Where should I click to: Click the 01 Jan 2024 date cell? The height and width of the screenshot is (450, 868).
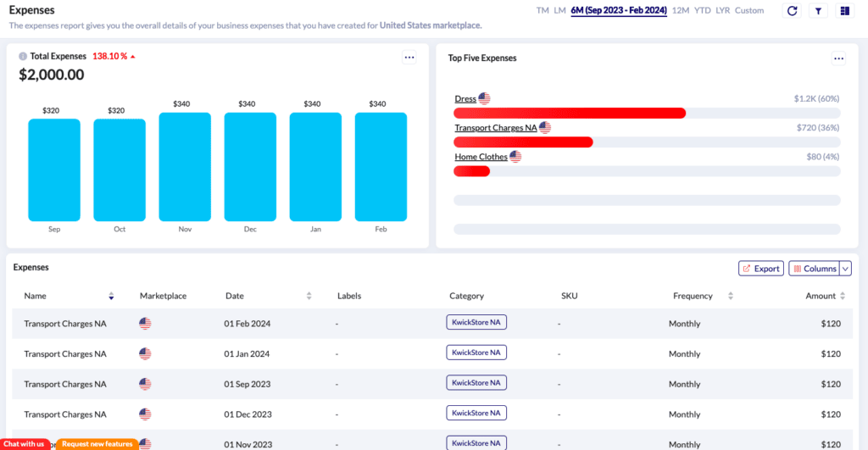coord(247,353)
